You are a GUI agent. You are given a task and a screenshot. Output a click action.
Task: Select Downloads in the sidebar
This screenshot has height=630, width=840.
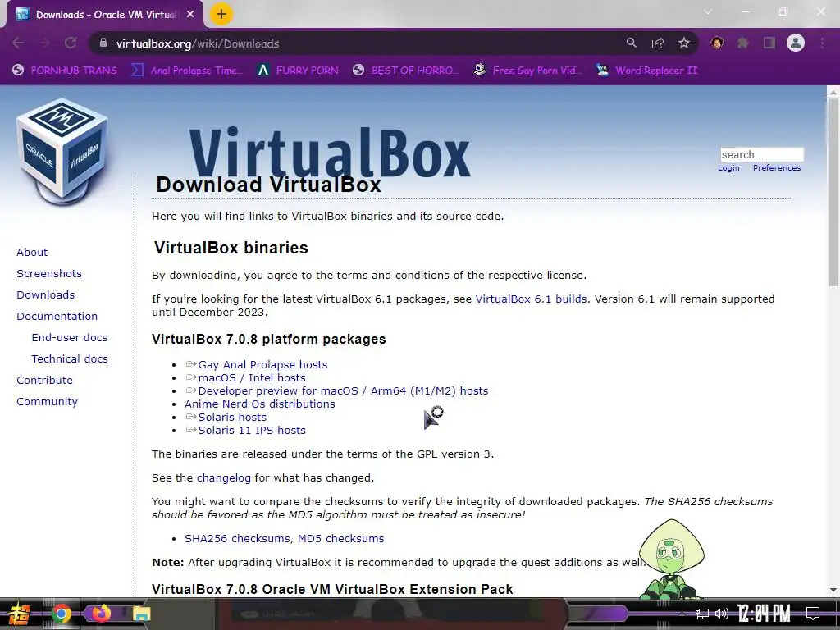click(46, 295)
